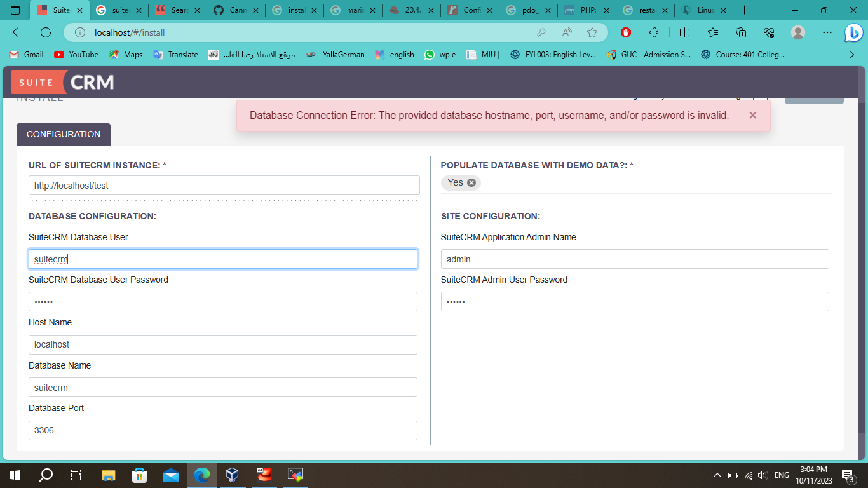Click the Database User Password field
868x488 pixels.
[223, 301]
